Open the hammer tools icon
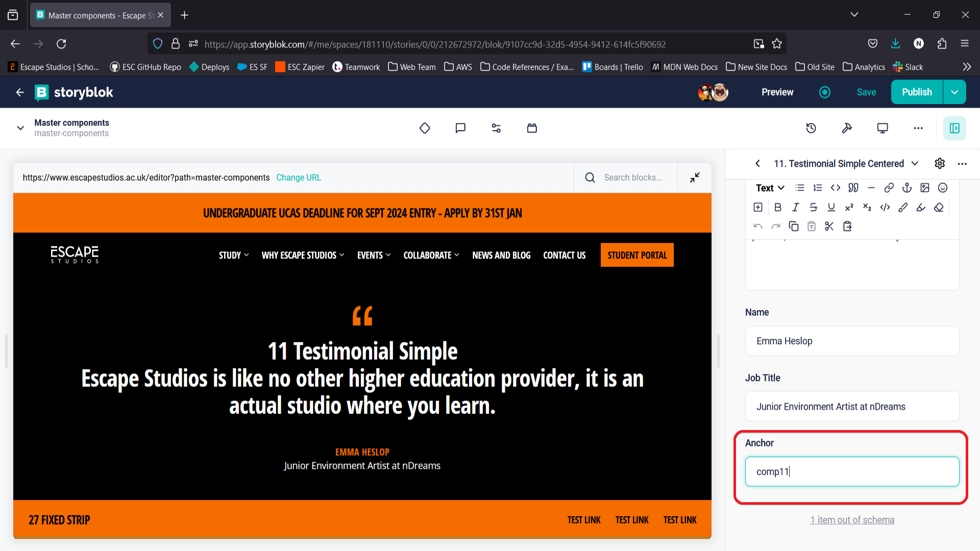The image size is (980, 551). pyautogui.click(x=847, y=128)
